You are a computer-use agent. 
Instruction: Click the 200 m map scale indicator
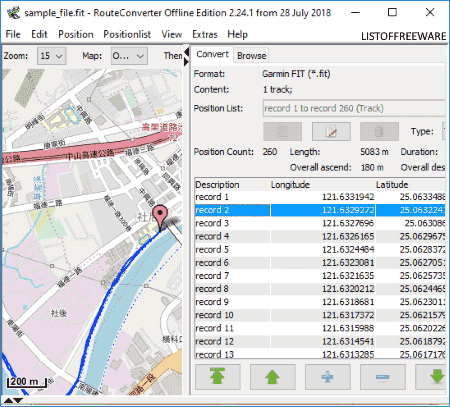tap(26, 382)
